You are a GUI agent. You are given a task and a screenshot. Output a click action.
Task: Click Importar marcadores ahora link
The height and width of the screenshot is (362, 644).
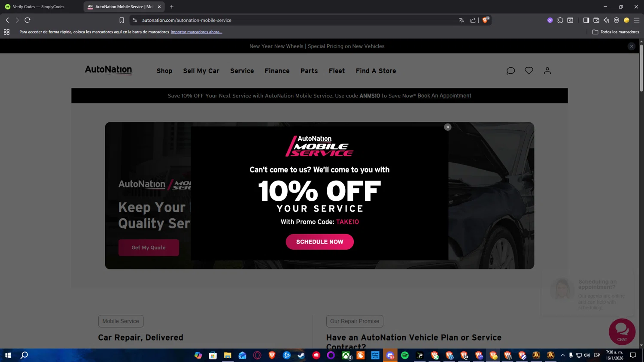click(x=196, y=32)
